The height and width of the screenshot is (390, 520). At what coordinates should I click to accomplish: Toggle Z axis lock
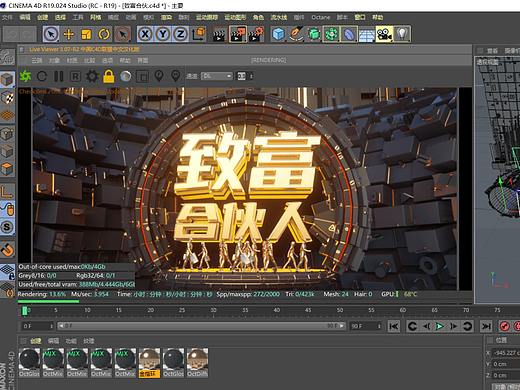(180, 34)
